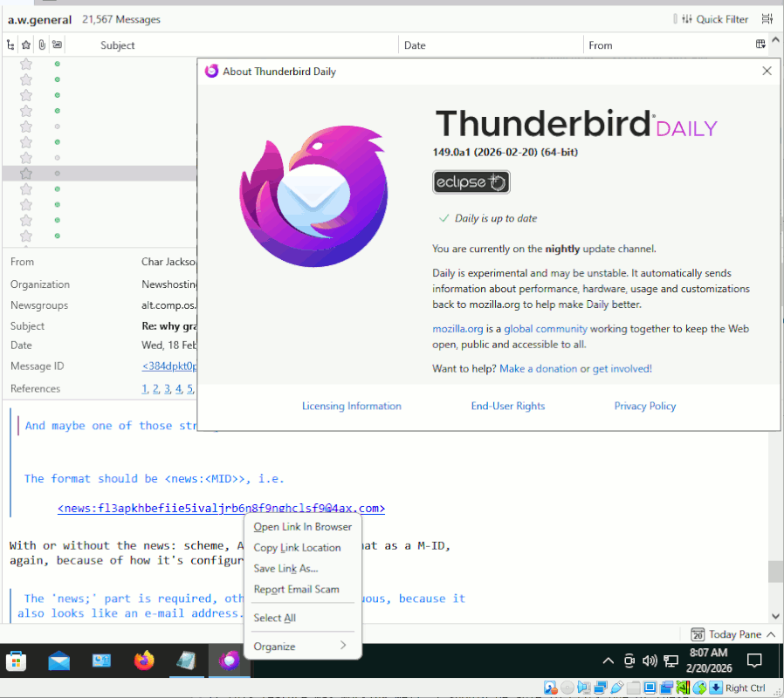
Task: Open the column picker icon
Action: pyautogui.click(x=760, y=44)
